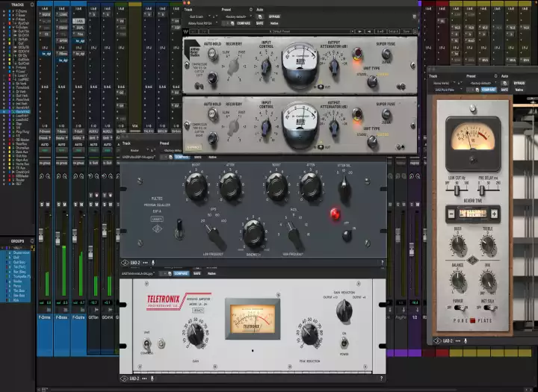Flip the Pultec EQ in toggle switch

click(179, 229)
